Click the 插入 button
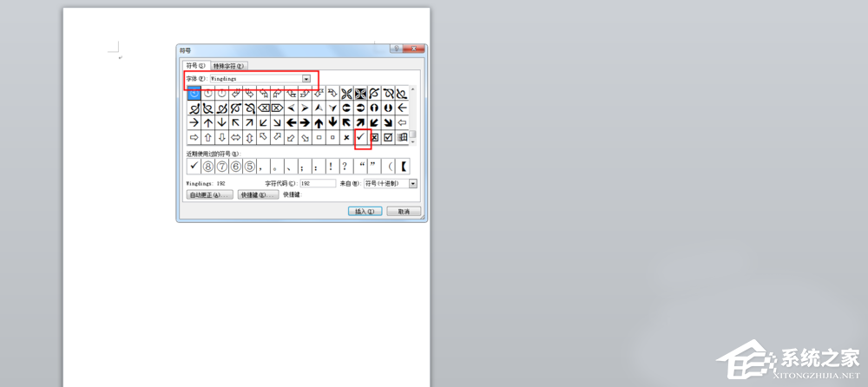Screen dimensions: 868x387 click(x=364, y=211)
